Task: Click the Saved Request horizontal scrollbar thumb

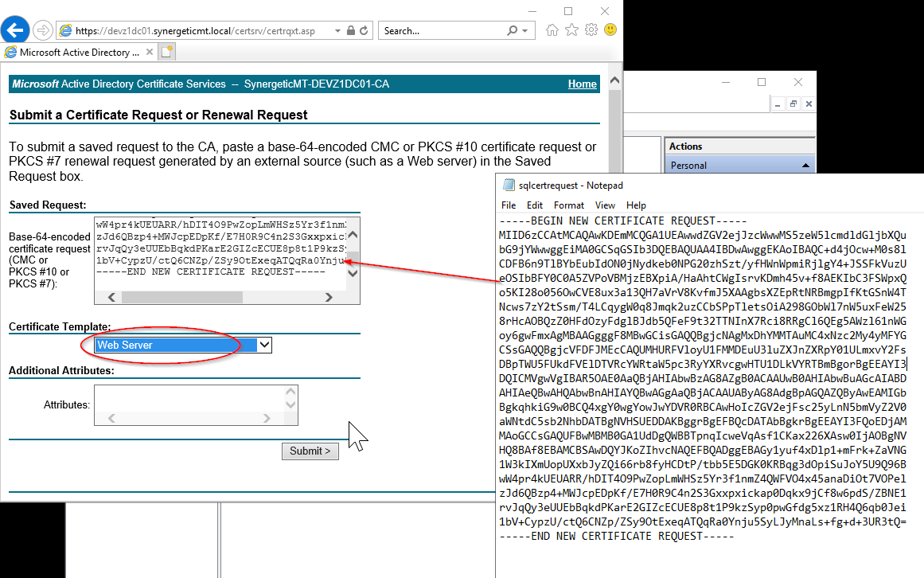Action: [182, 298]
